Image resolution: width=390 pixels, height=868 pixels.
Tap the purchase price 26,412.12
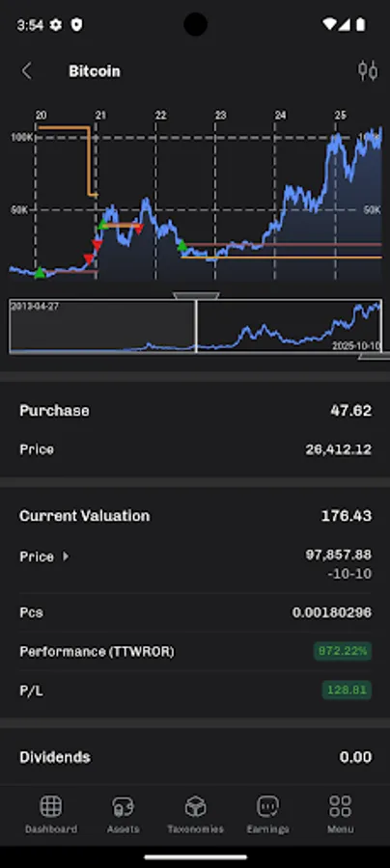coord(339,449)
